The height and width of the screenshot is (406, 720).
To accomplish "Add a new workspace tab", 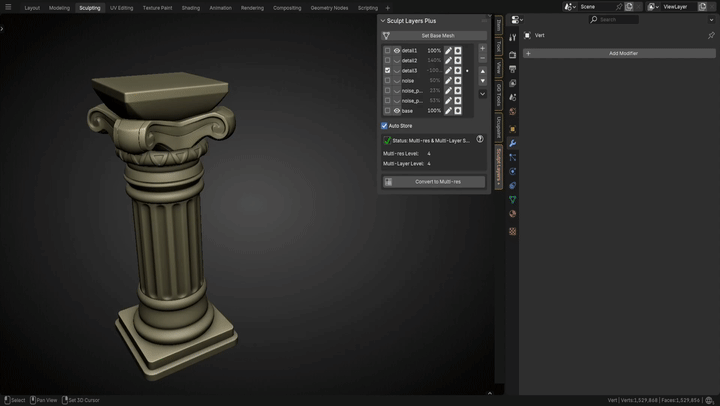I will pos(388,8).
